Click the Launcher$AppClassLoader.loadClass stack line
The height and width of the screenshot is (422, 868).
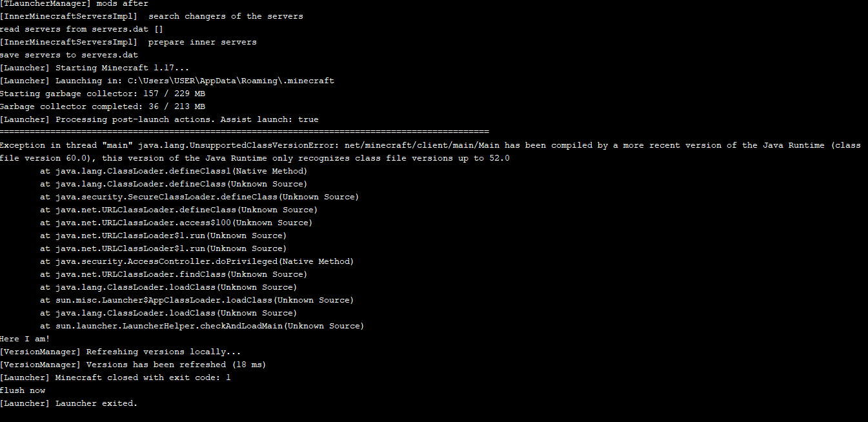[x=197, y=300]
